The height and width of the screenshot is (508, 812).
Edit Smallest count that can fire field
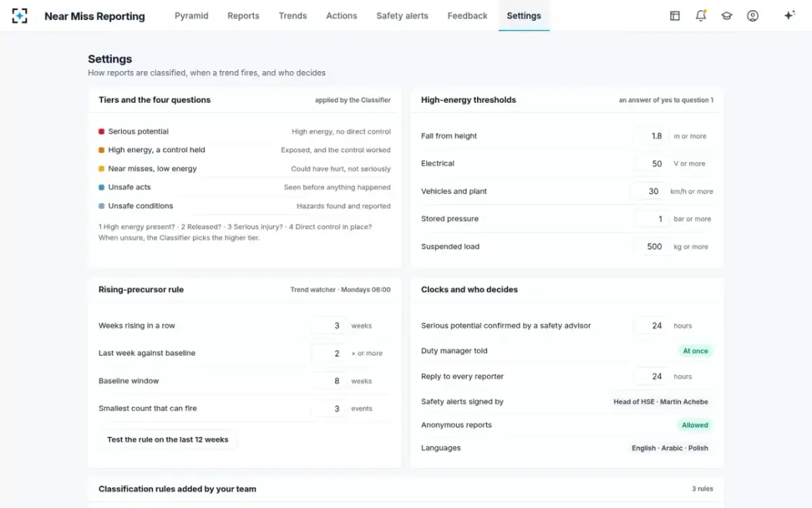click(329, 409)
